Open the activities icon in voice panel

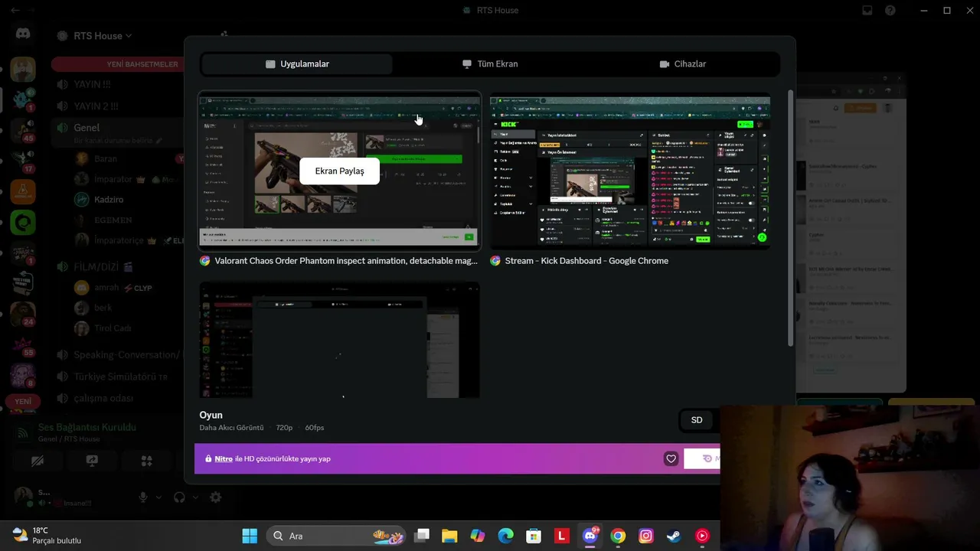coord(147,461)
